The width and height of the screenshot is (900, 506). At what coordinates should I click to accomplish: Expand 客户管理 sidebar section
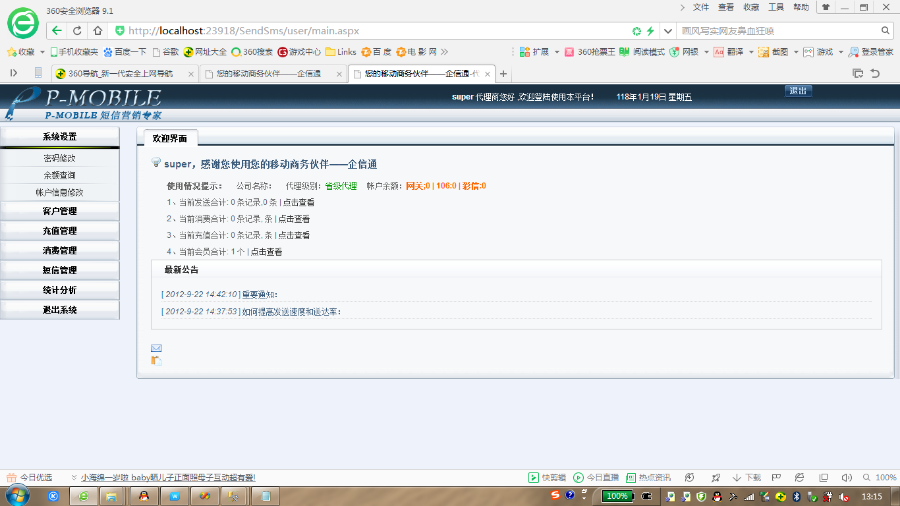[x=60, y=211]
